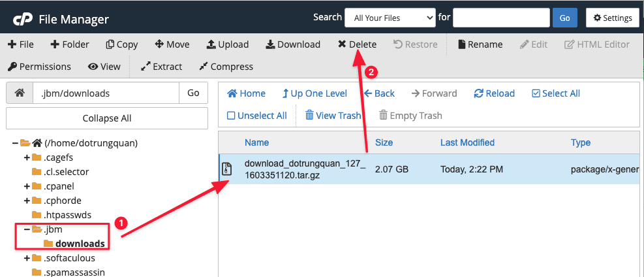The width and height of the screenshot is (644, 277).
Task: Sort files by Last Modified column
Action: (x=467, y=142)
